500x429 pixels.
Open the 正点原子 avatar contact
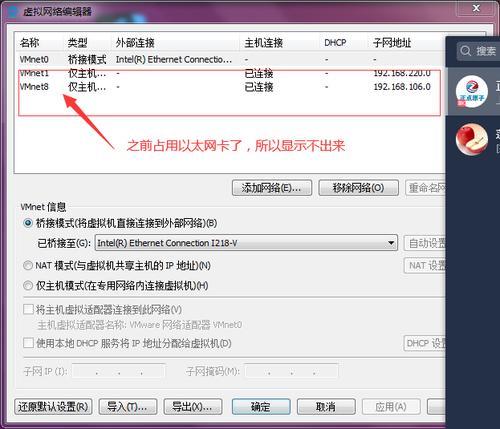pos(472,91)
